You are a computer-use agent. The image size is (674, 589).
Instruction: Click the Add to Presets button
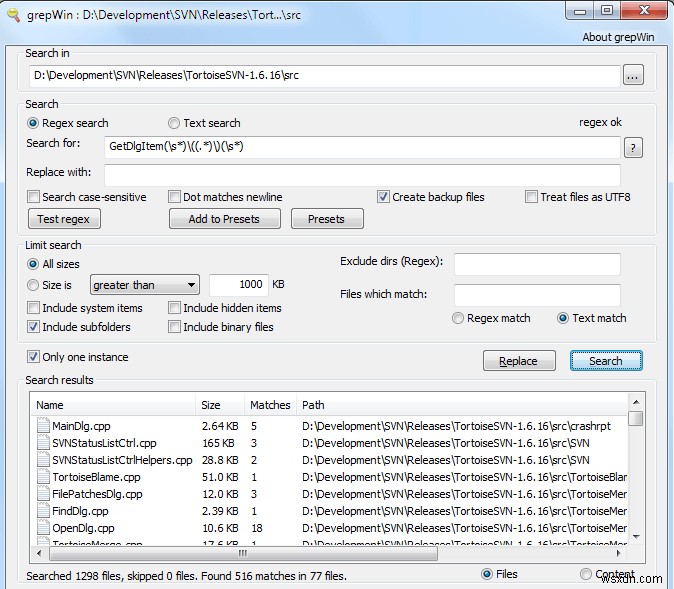[x=224, y=219]
